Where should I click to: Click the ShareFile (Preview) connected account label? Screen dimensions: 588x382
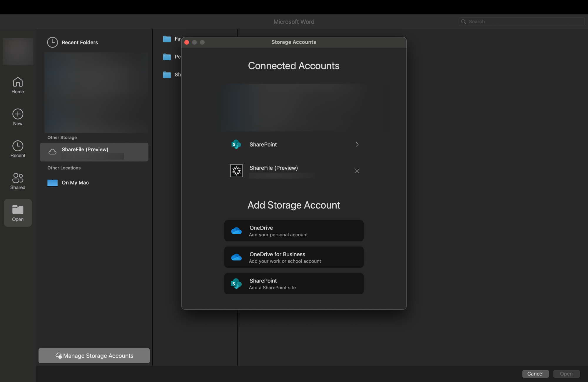tap(273, 168)
